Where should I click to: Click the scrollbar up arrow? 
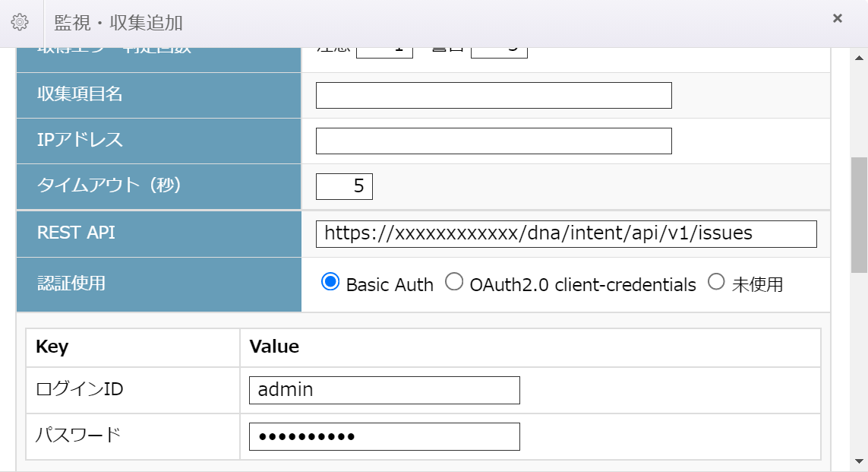(x=859, y=59)
